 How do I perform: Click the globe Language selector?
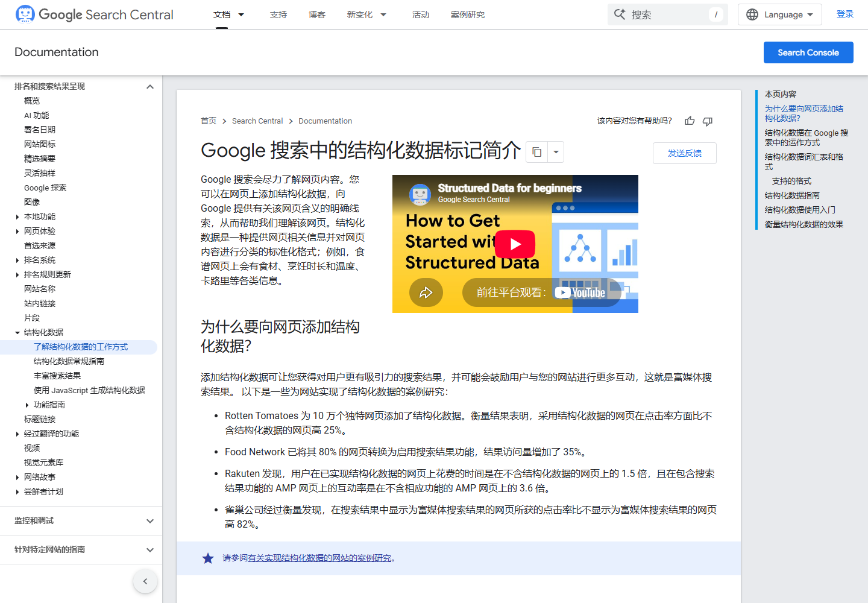pos(779,14)
